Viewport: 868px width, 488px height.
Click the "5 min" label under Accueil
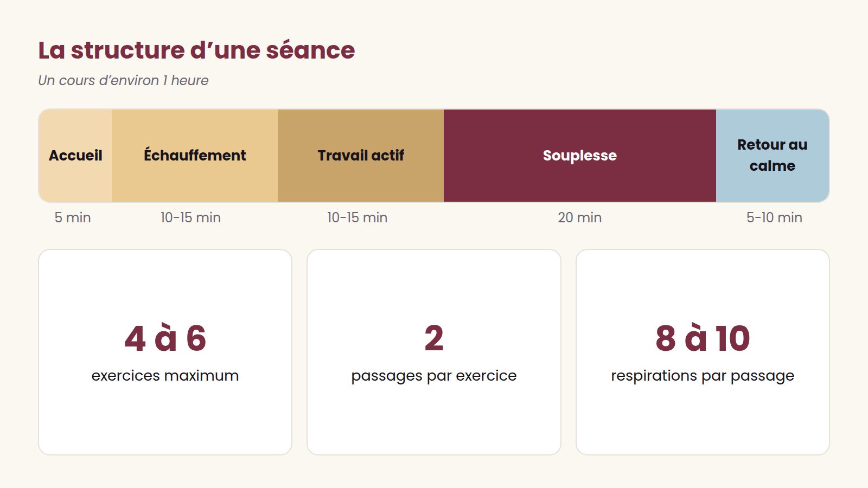(x=73, y=217)
